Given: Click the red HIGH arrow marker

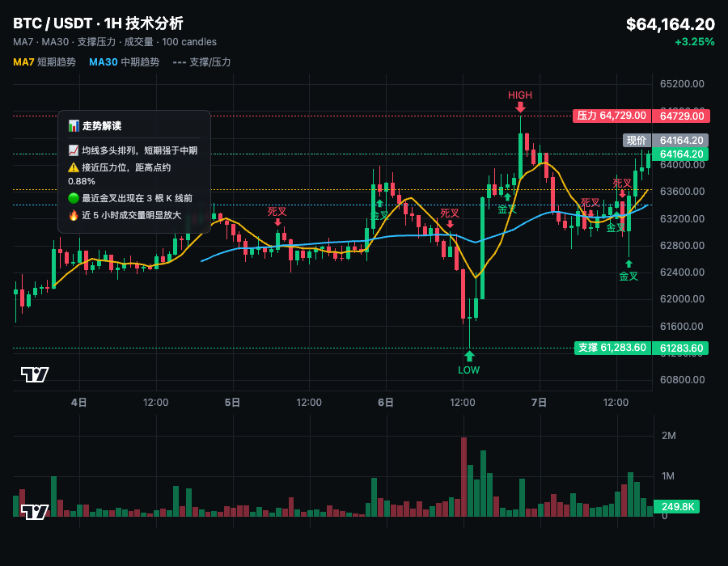Looking at the screenshot, I should click(x=520, y=108).
